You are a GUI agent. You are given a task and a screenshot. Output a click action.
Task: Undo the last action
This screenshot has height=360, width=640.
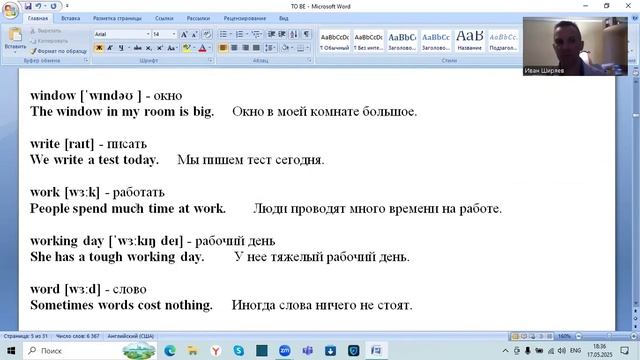(38, 6)
